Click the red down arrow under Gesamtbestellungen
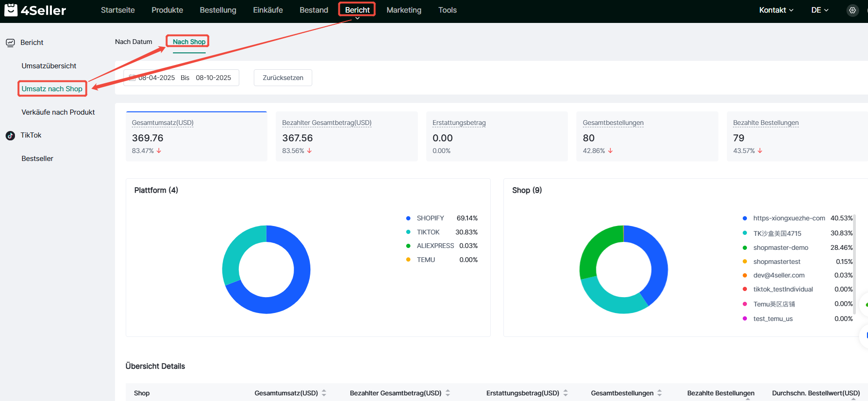Image resolution: width=868 pixels, height=401 pixels. pyautogui.click(x=610, y=151)
